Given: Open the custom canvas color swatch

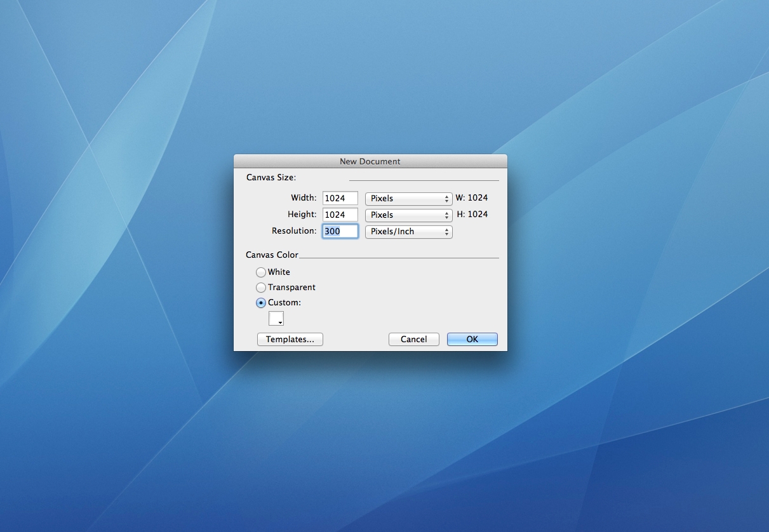Looking at the screenshot, I should pos(274,318).
